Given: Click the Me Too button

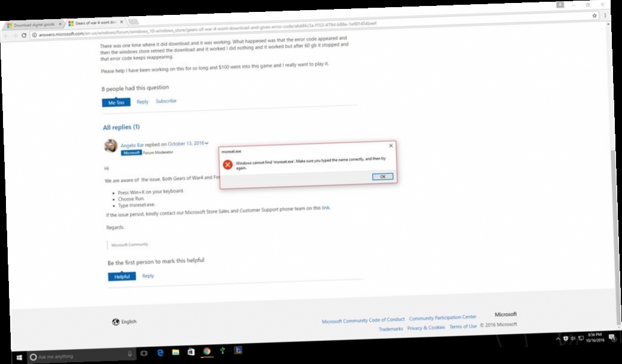Looking at the screenshot, I should (x=115, y=102).
